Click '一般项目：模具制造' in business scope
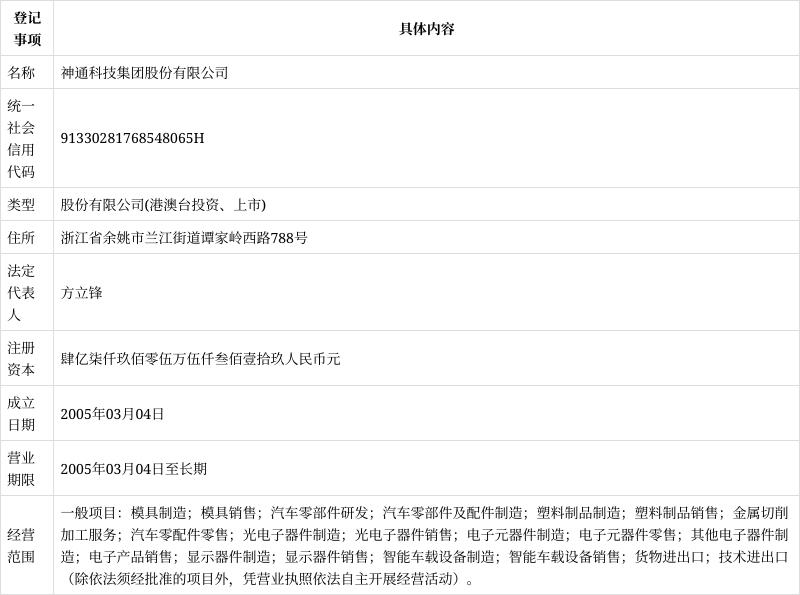The height and width of the screenshot is (595, 800). pos(123,512)
